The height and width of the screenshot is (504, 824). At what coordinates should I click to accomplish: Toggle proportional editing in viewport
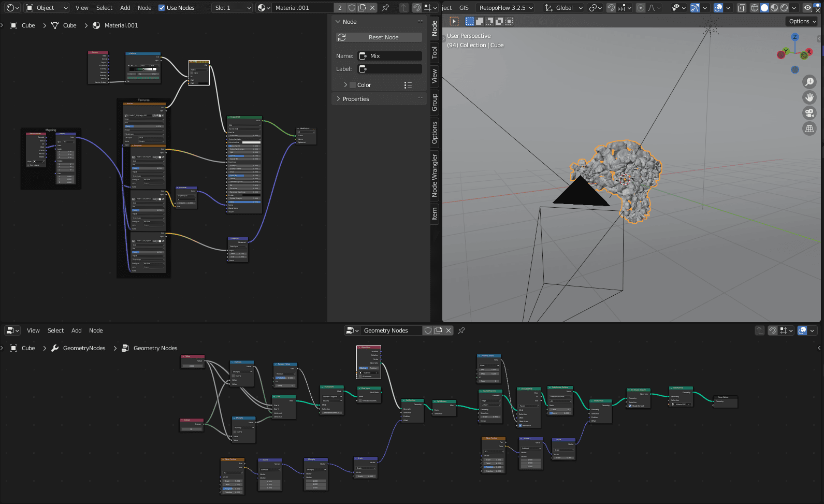tap(641, 8)
